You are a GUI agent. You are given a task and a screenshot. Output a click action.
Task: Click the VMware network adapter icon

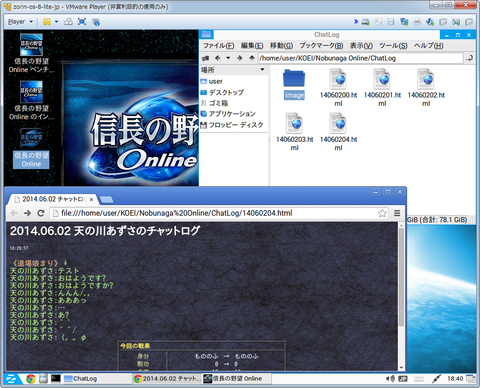[404, 22]
